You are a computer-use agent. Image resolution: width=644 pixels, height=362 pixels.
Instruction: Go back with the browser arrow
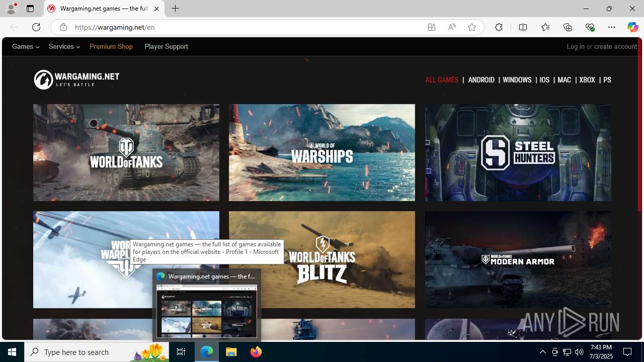14,27
